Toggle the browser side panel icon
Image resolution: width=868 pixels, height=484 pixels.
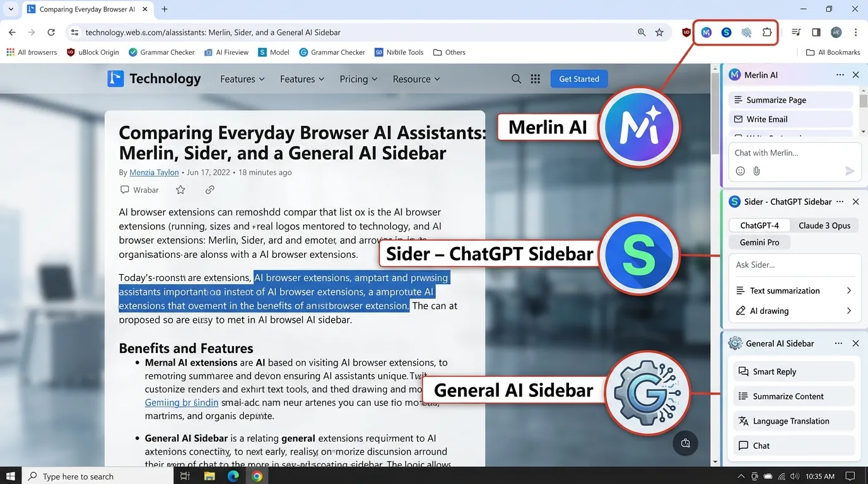816,32
